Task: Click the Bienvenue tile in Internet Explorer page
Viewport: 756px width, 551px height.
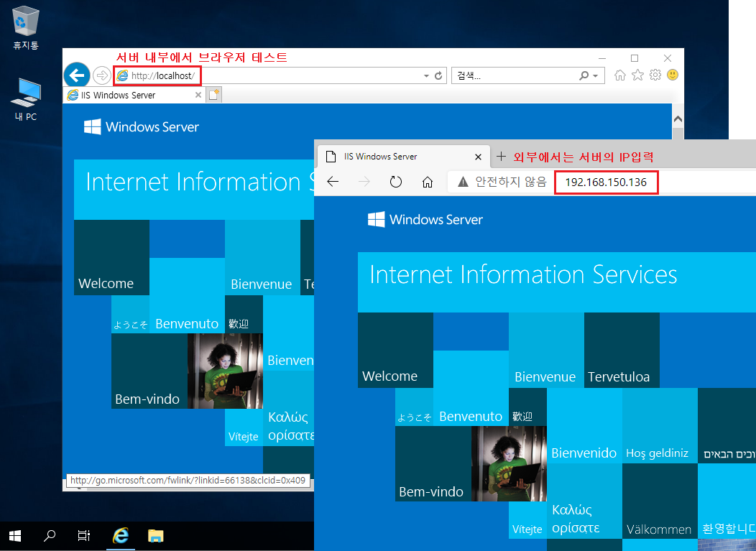Action: 262,257
